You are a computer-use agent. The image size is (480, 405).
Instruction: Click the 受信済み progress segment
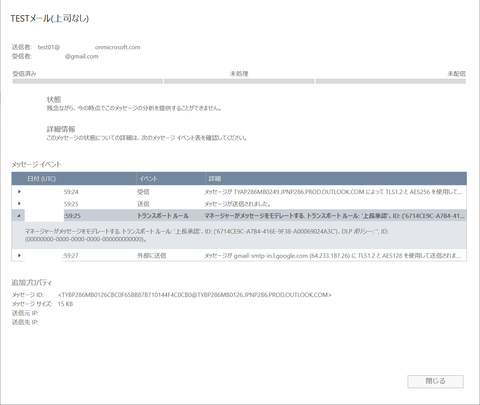point(87,81)
